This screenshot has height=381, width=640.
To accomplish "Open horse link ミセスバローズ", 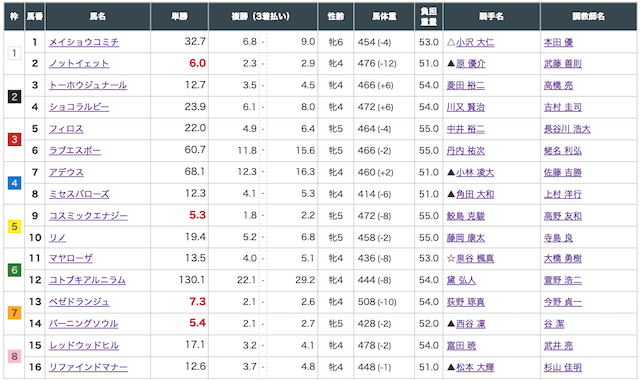I will [x=79, y=194].
